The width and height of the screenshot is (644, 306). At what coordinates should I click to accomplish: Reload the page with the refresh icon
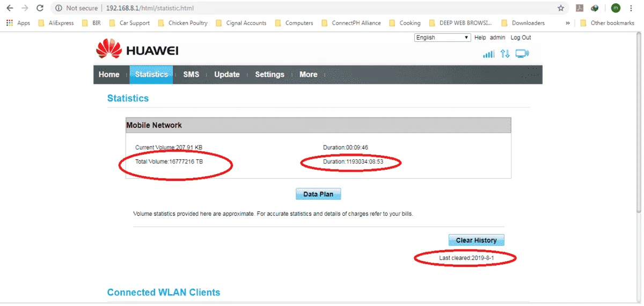tap(40, 8)
